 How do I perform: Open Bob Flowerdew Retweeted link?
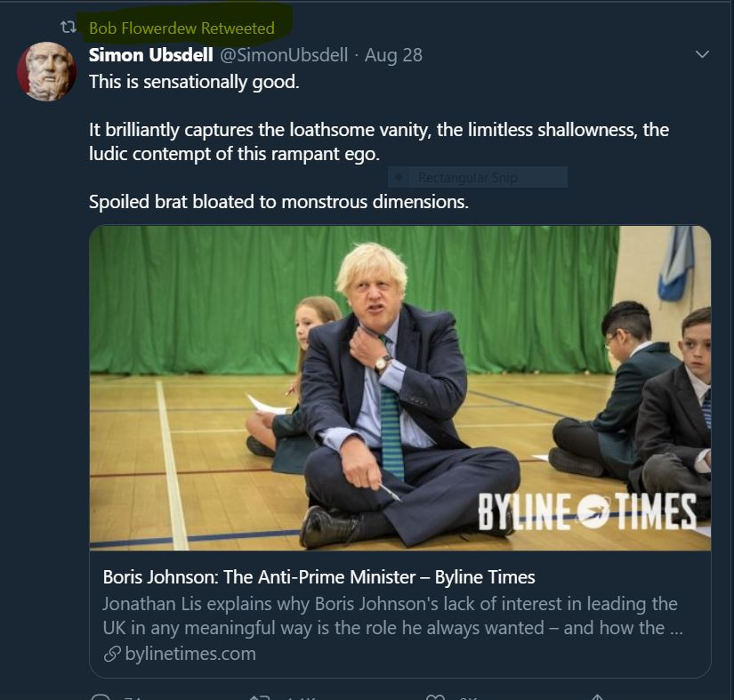(x=181, y=28)
